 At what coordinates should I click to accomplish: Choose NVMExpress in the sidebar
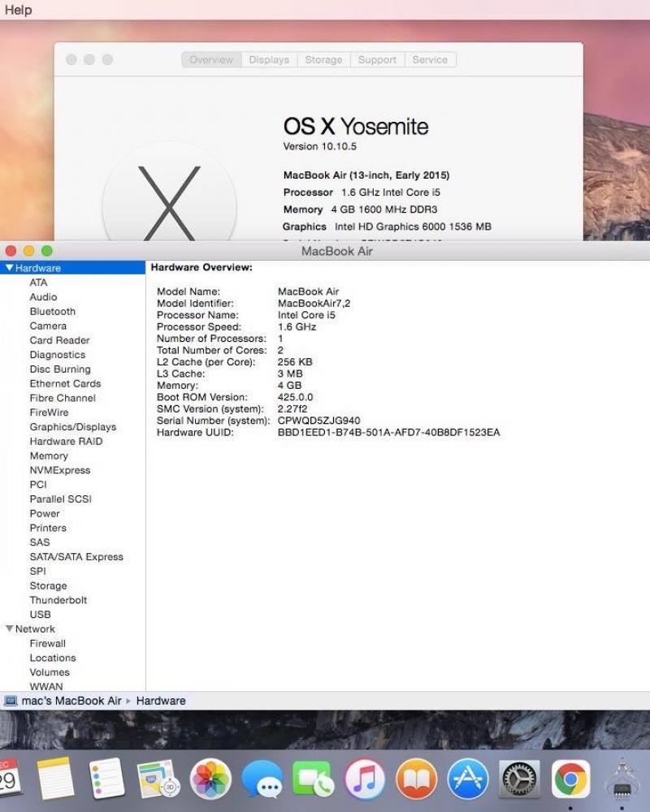pos(60,471)
